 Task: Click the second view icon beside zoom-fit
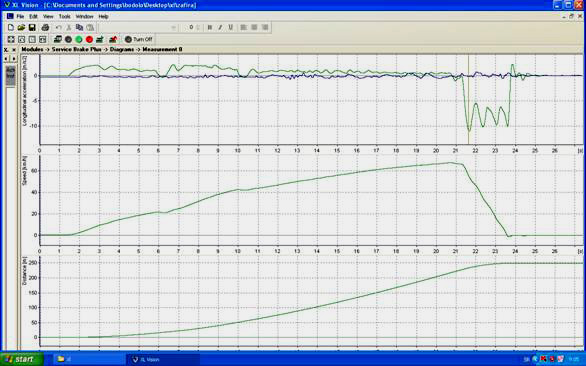pyautogui.click(x=21, y=39)
